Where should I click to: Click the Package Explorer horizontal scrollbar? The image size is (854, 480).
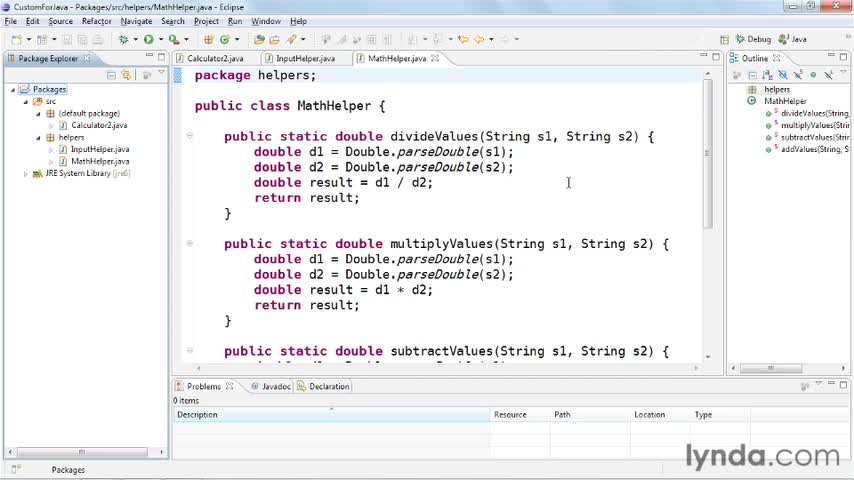click(81, 452)
